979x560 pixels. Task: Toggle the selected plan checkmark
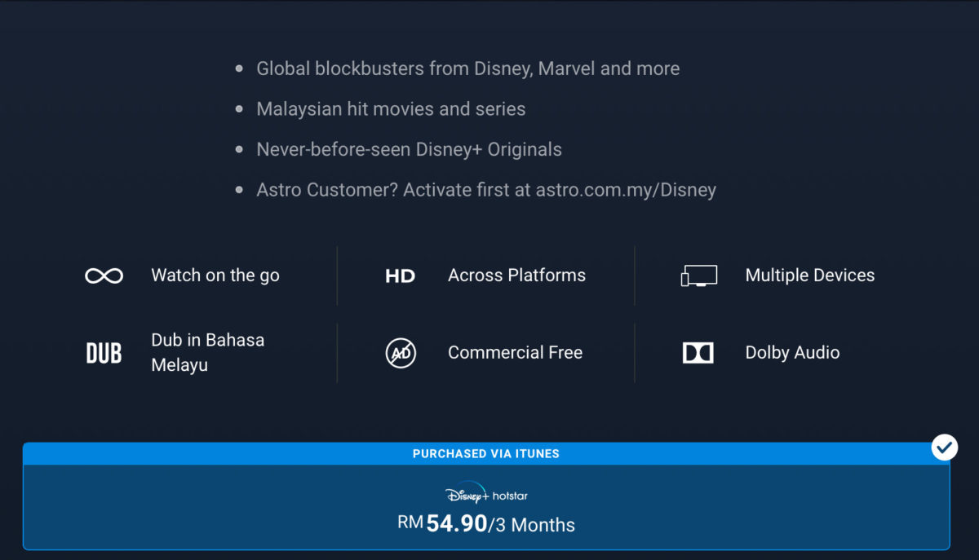[944, 448]
